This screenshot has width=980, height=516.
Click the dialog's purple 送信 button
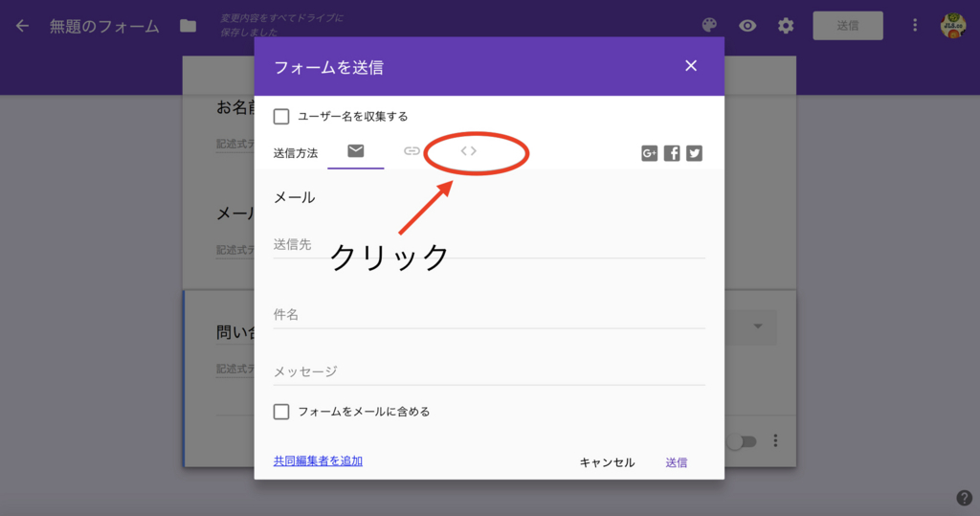point(677,462)
